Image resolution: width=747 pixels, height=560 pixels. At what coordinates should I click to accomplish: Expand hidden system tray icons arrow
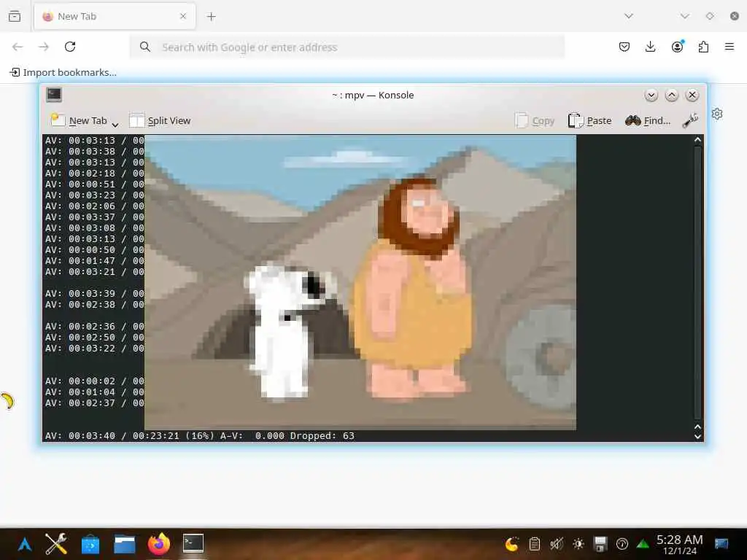click(x=643, y=544)
